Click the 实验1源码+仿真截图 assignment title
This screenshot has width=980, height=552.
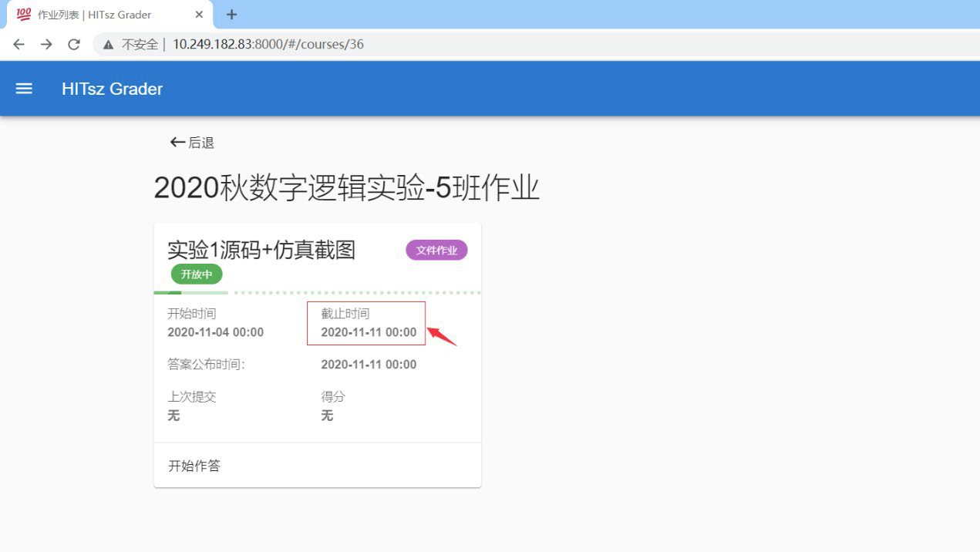[x=261, y=249]
